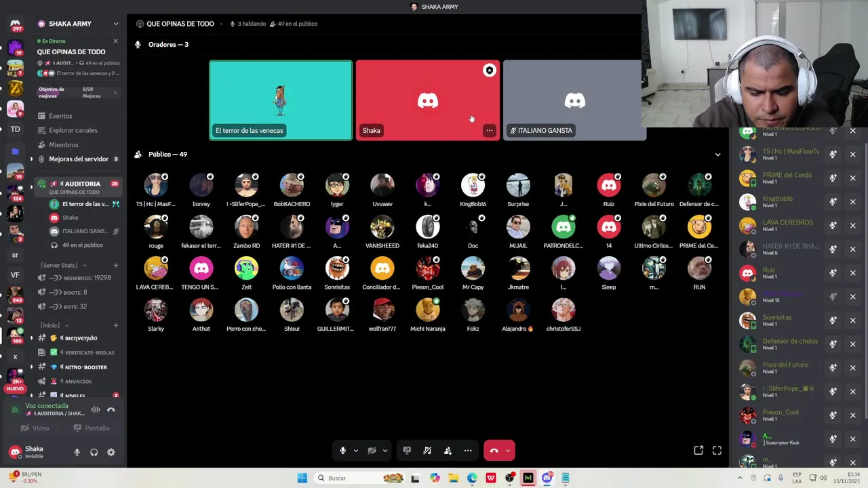Add channel to Server Stats category
The height and width of the screenshot is (488, 868).
pyautogui.click(x=116, y=265)
